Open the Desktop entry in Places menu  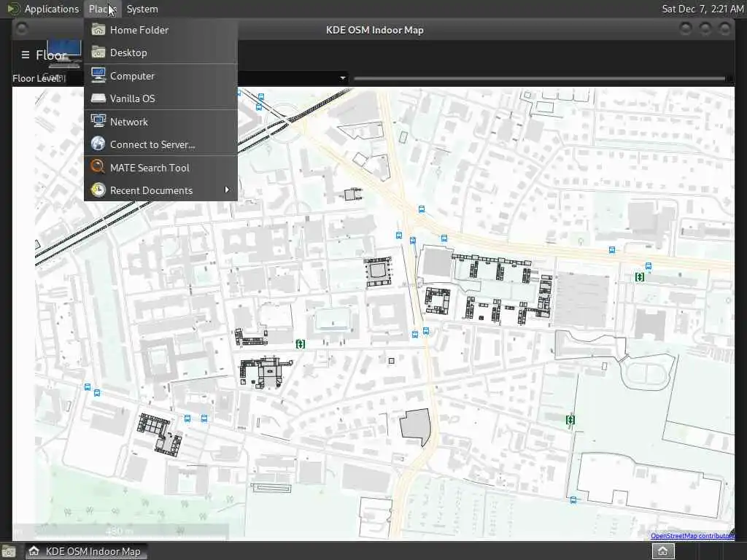coord(160,52)
